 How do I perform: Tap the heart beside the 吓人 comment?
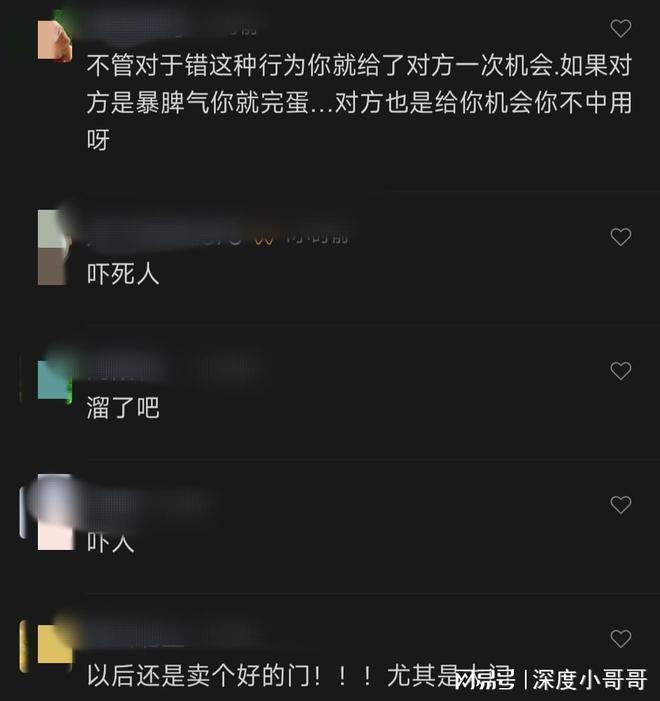click(x=621, y=505)
